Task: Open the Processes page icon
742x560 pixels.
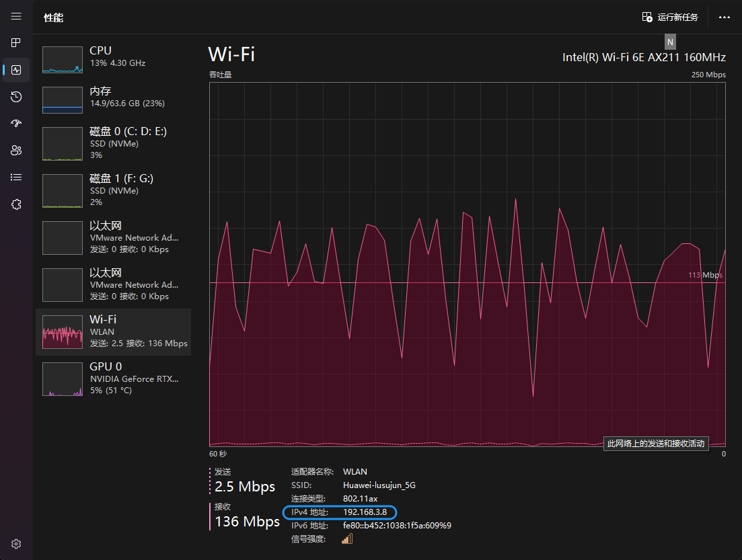Action: [x=16, y=43]
